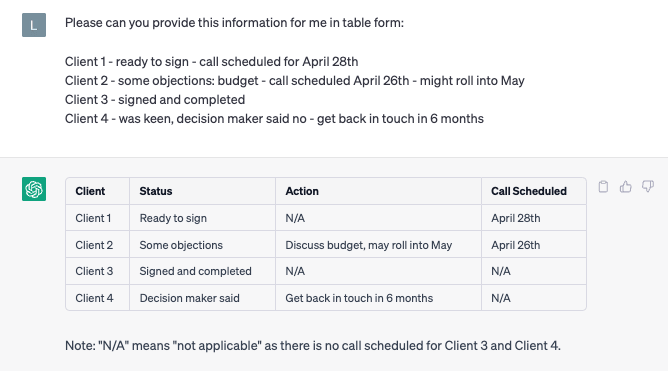Click the Client 1 table cell
The image size is (668, 371).
point(98,218)
